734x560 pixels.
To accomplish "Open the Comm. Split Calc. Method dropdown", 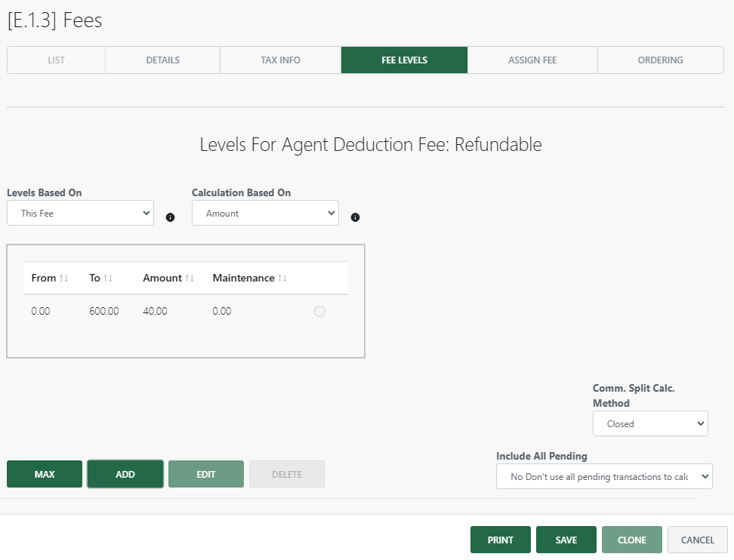I will tap(650, 423).
